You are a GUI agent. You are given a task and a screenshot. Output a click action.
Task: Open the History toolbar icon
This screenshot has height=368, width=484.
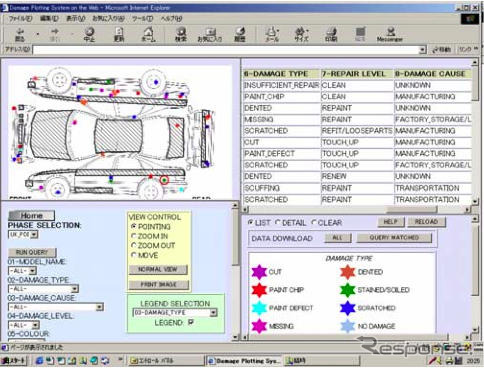239,34
